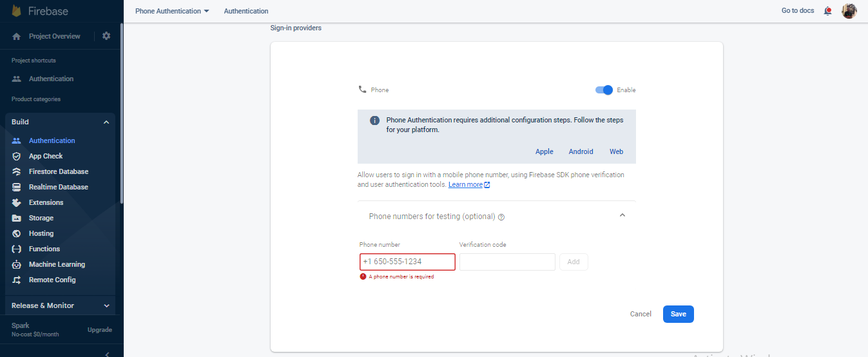This screenshot has width=868, height=357.
Task: Click the Phone provider handset icon
Action: pyautogui.click(x=362, y=90)
